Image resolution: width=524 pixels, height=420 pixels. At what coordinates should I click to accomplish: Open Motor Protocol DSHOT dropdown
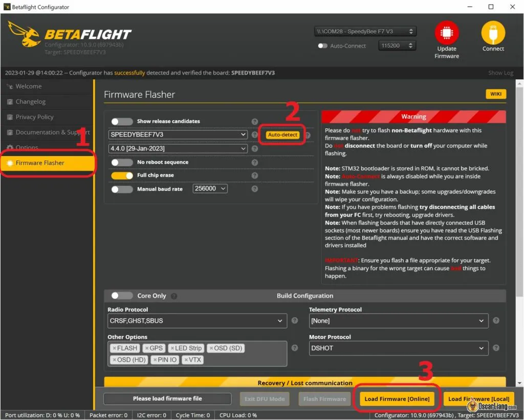click(398, 348)
